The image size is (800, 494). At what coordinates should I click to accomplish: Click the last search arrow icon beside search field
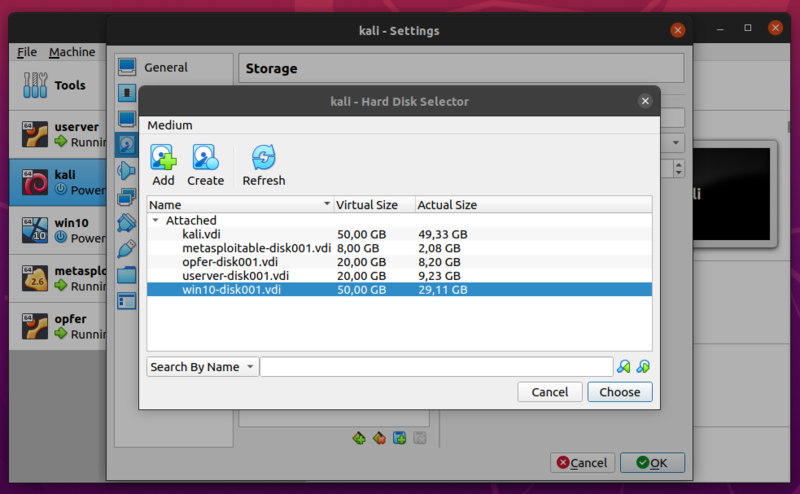pyautogui.click(x=643, y=367)
